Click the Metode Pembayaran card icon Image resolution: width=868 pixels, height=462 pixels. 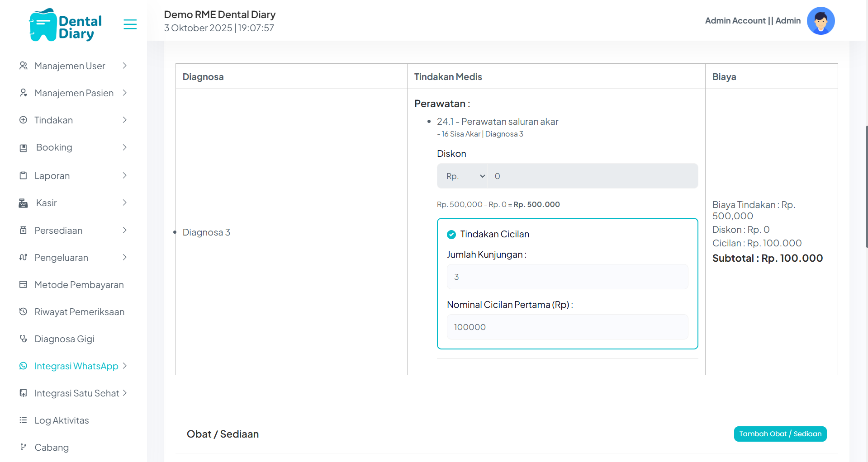[24, 284]
